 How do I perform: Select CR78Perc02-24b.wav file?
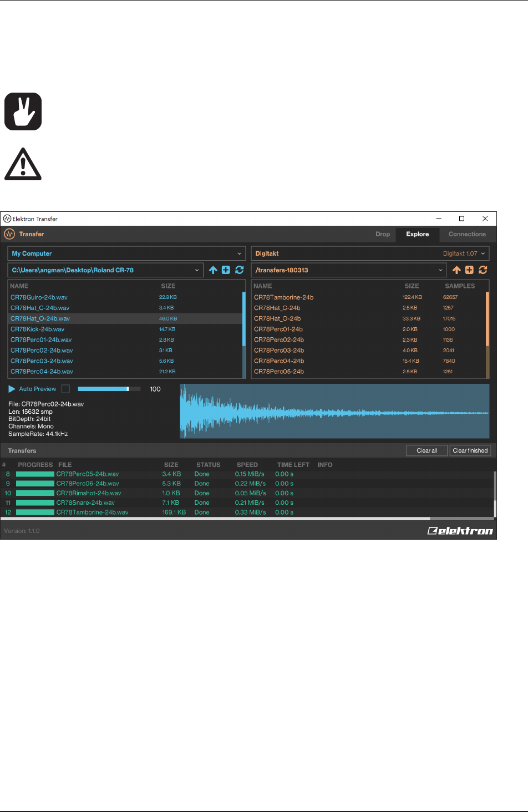pos(125,350)
